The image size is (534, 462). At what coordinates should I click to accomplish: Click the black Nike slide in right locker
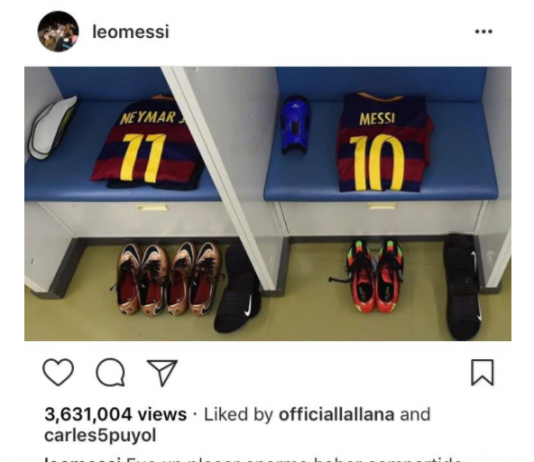tap(464, 287)
